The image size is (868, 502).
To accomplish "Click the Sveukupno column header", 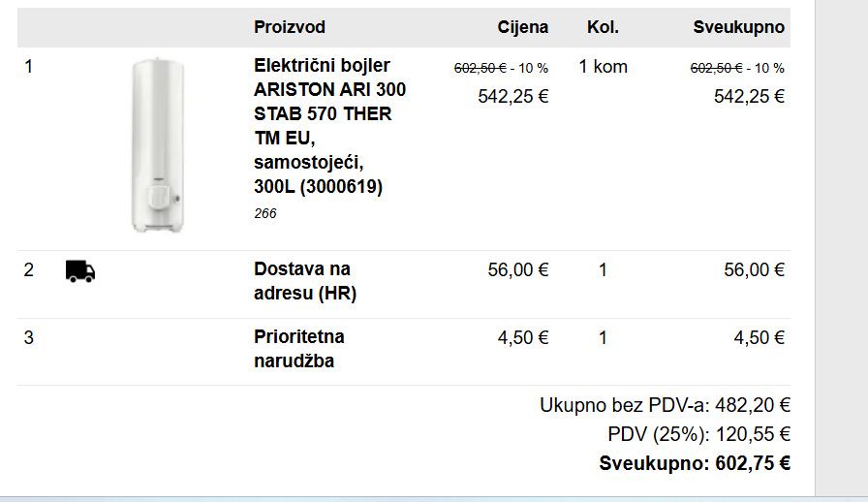I will tap(738, 27).
